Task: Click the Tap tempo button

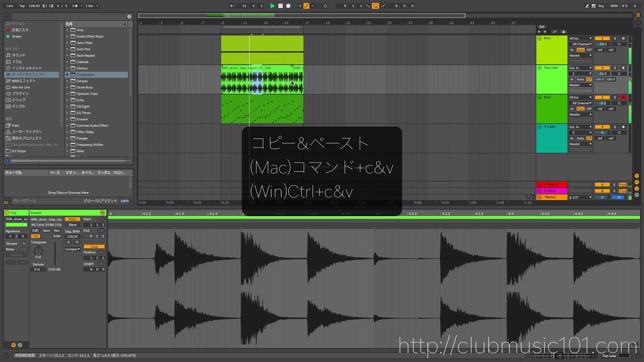Action: [x=22, y=6]
